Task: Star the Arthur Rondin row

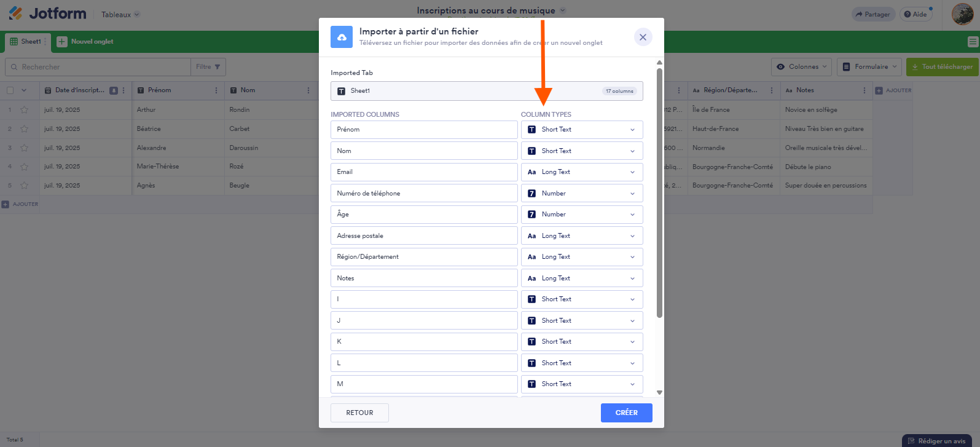Action: (25, 110)
